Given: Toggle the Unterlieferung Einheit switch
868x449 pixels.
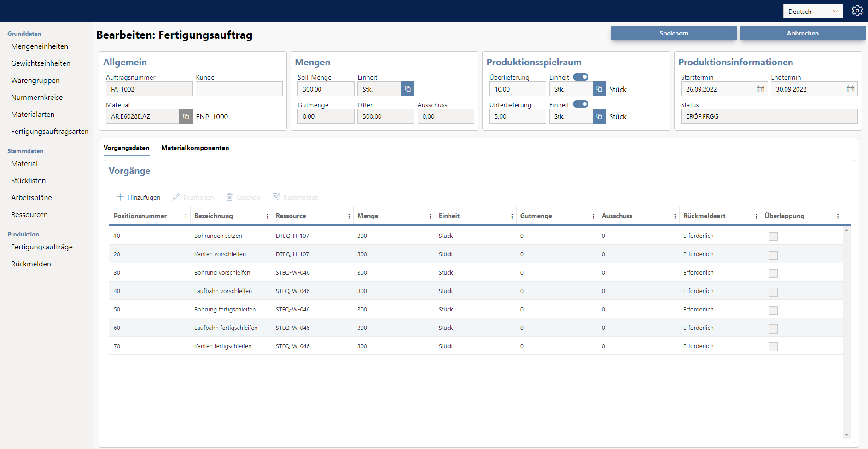Looking at the screenshot, I should click(581, 104).
